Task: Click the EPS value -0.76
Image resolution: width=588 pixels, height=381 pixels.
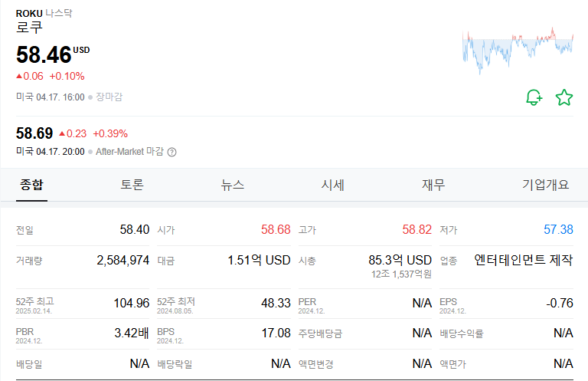Action: coord(560,303)
